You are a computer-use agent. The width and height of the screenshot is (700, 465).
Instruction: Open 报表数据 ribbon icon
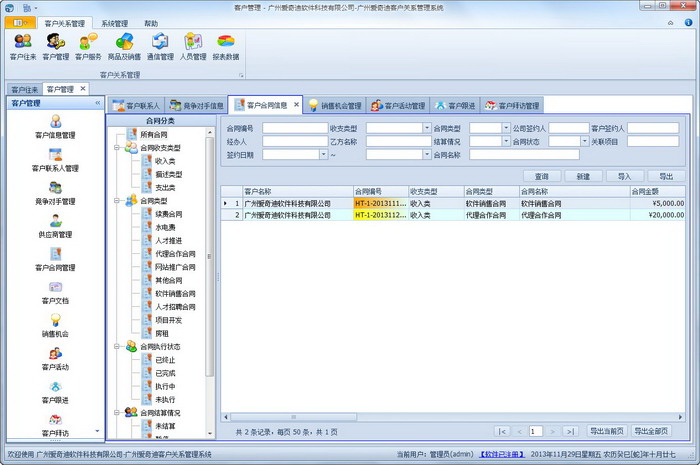(x=226, y=46)
